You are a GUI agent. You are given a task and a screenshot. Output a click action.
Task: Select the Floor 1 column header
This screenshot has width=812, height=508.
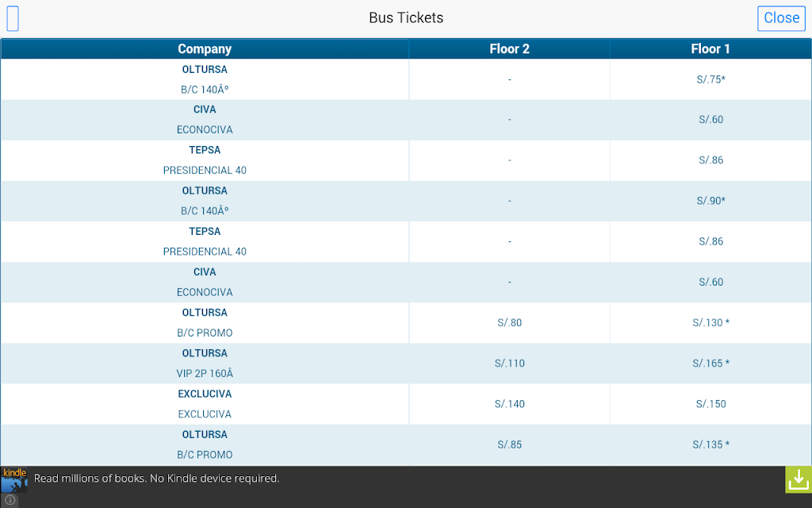[x=710, y=48]
